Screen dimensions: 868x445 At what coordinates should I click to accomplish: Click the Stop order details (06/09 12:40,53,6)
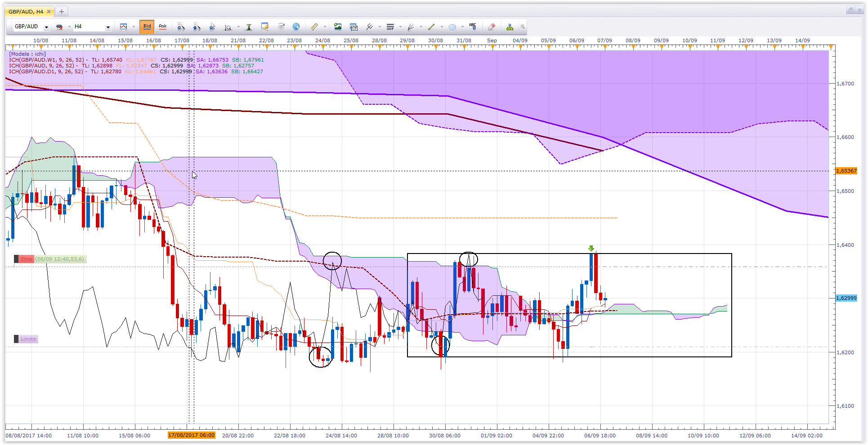coord(60,259)
